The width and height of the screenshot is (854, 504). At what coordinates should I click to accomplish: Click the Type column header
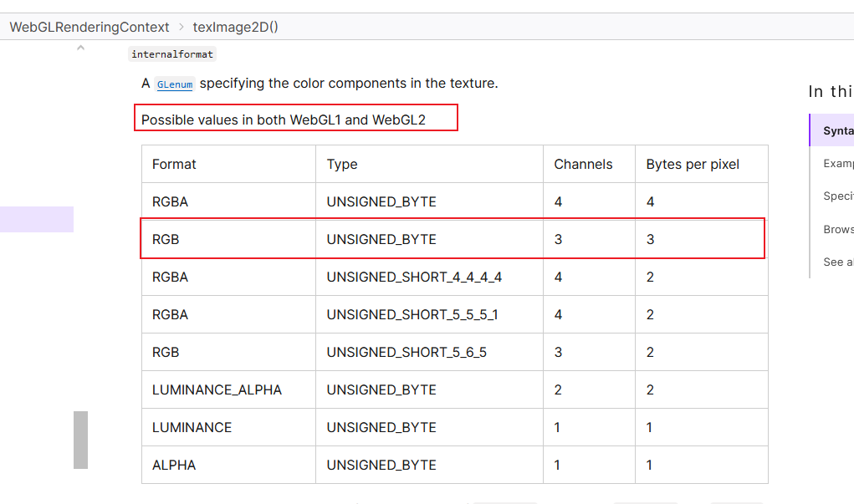point(342,164)
